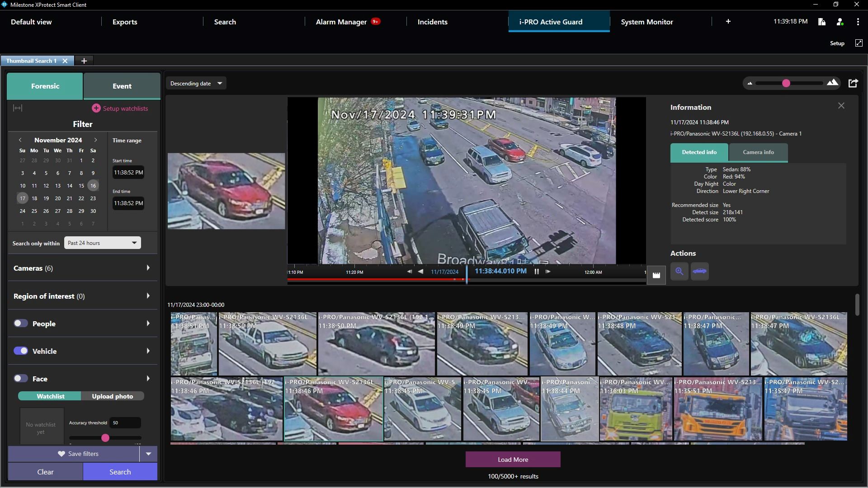Image resolution: width=868 pixels, height=488 pixels.
Task: Expand the Vehicle filter options
Action: coord(148,351)
